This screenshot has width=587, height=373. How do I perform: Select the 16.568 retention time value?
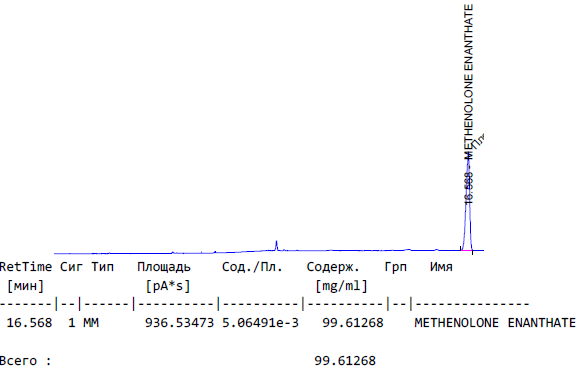coord(29,323)
